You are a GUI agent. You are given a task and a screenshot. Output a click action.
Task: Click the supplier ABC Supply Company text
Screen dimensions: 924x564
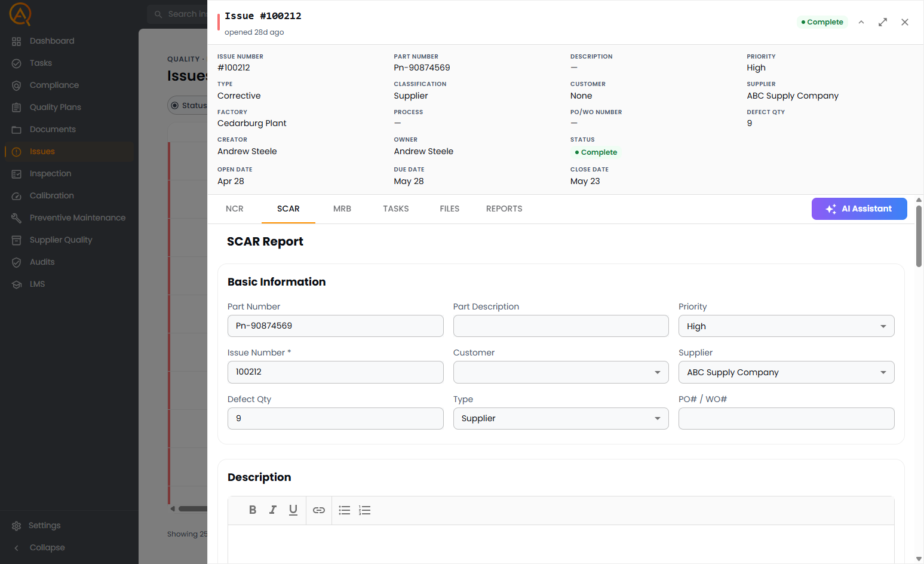coord(793,96)
